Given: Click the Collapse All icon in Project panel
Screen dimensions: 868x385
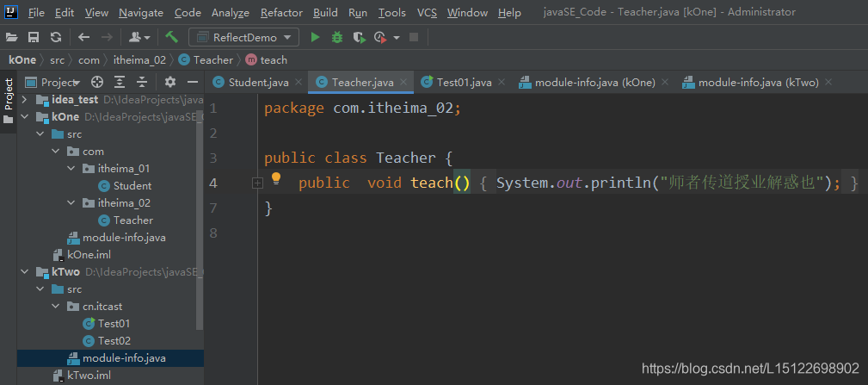Looking at the screenshot, I should [142, 83].
